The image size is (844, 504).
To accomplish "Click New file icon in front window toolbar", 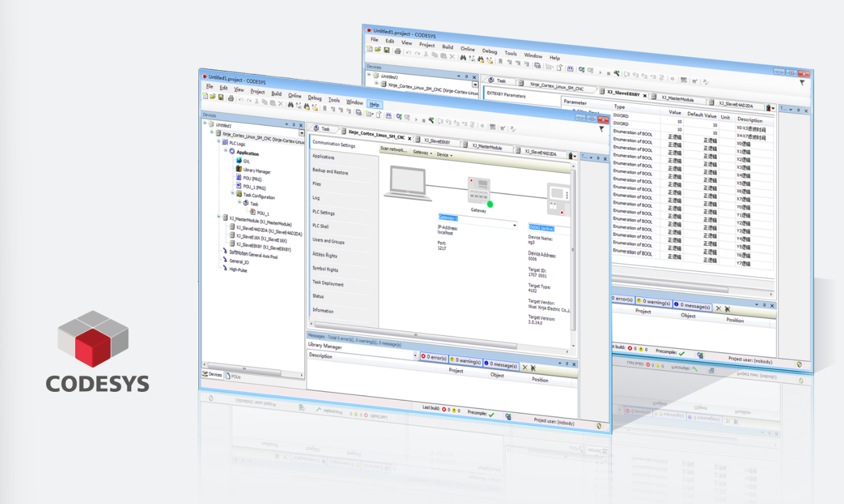I will [205, 96].
